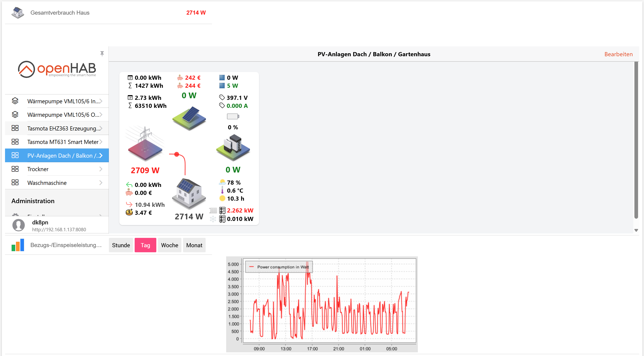Expand the Trockner page chevron

click(101, 169)
